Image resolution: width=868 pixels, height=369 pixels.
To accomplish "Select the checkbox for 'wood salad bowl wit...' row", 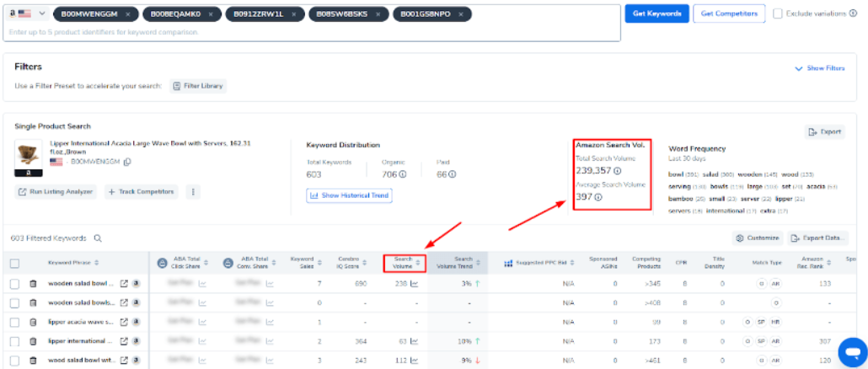I will click(15, 360).
